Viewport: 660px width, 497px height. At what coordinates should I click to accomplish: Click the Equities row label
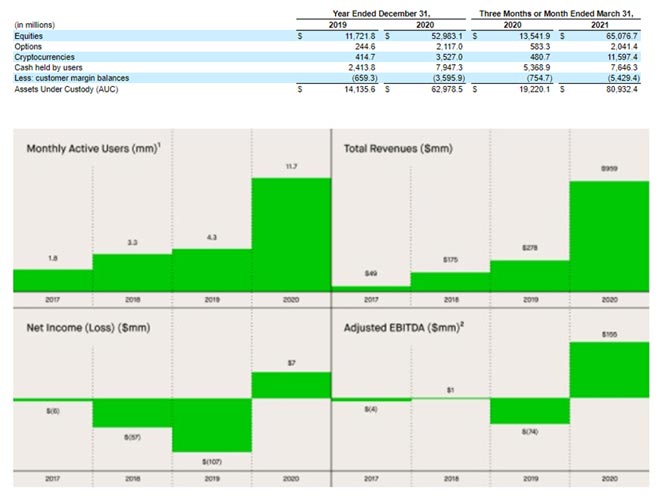[x=29, y=36]
